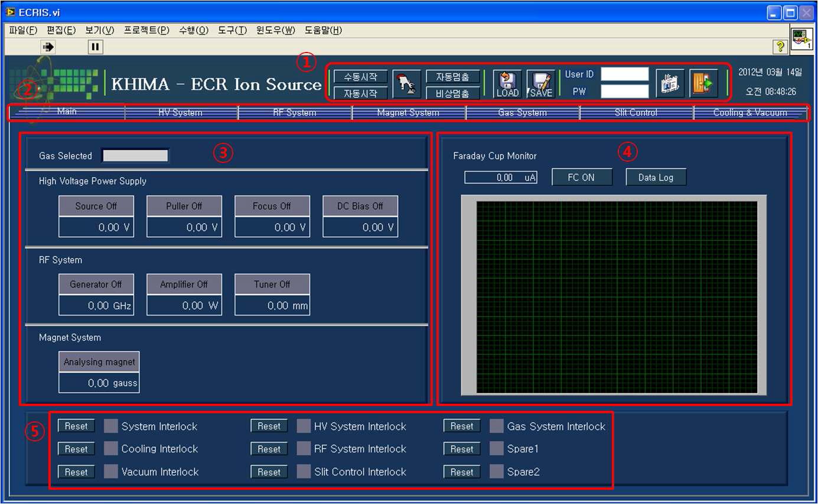Reset the Vacuum Interlock

[x=76, y=472]
